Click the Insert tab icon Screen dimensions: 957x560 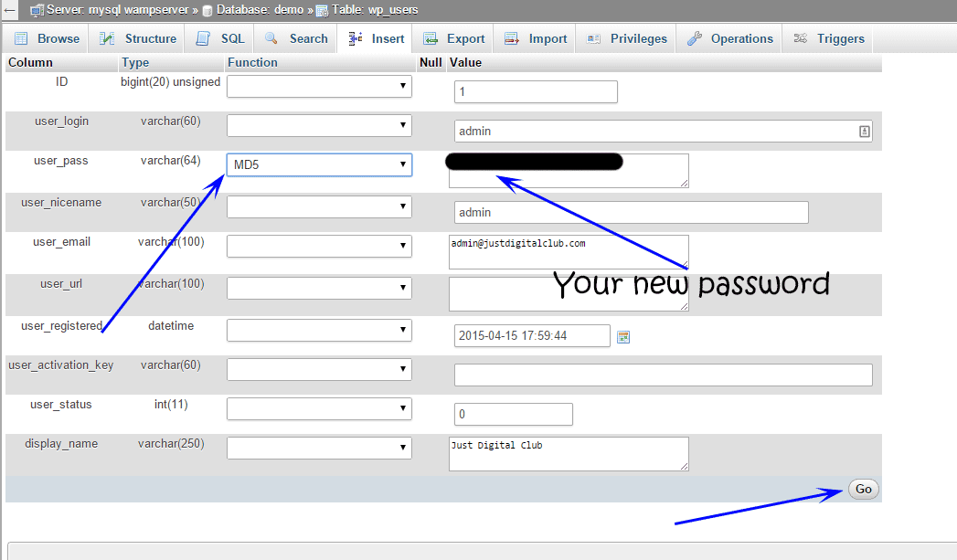pos(356,38)
